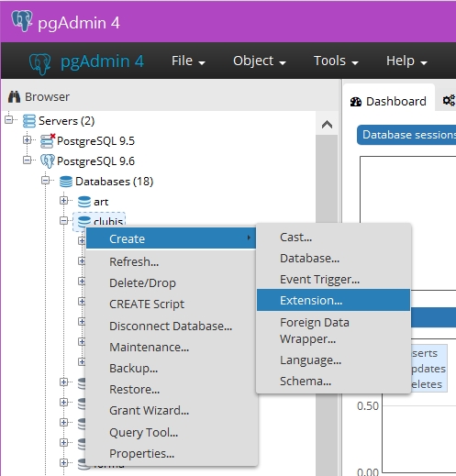Viewport: 456px width, 476px height.
Task: Click the Dashboard gauge icon
Action: (356, 102)
